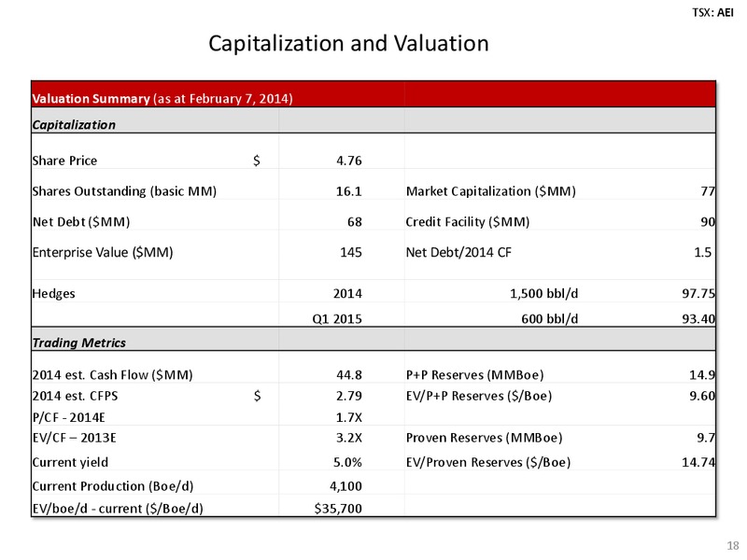The width and height of the screenshot is (747, 560).
Task: Click 'Proven Reserves (MMBoe)' label
Action: point(484,438)
